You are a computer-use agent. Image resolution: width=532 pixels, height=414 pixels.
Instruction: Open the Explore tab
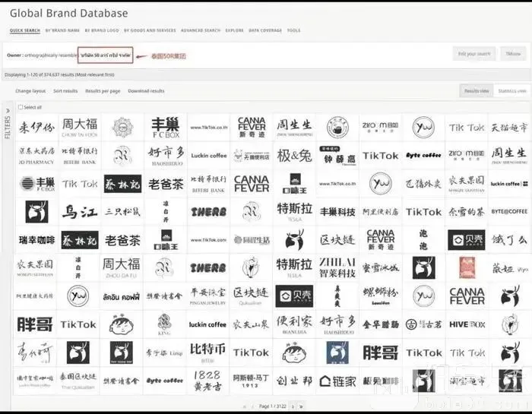(x=234, y=30)
